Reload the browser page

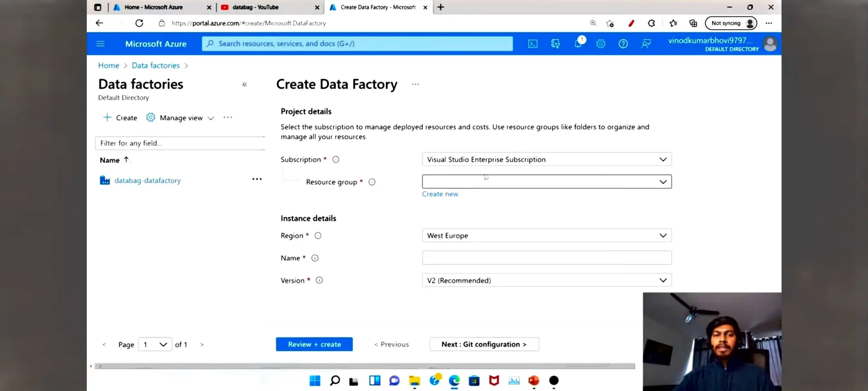139,23
